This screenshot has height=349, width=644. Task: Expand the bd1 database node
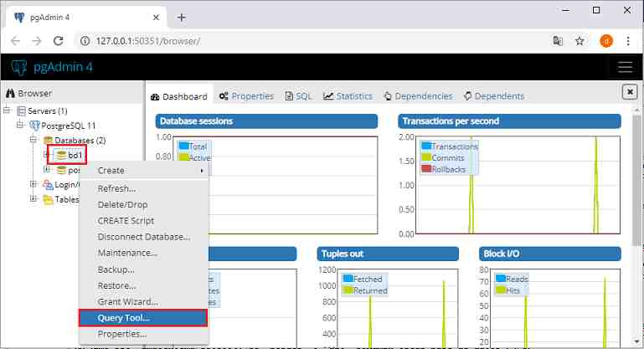[x=46, y=154]
